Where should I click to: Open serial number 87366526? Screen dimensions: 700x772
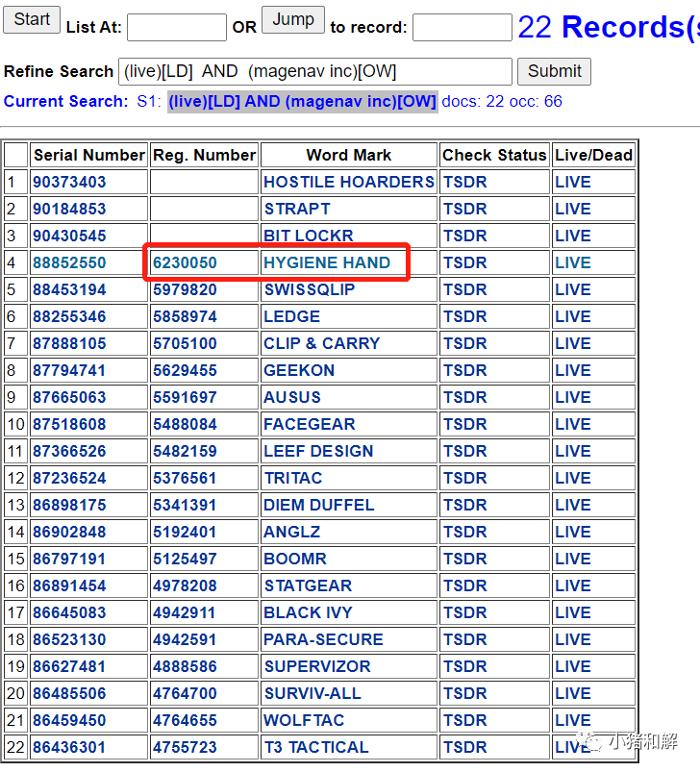(69, 451)
